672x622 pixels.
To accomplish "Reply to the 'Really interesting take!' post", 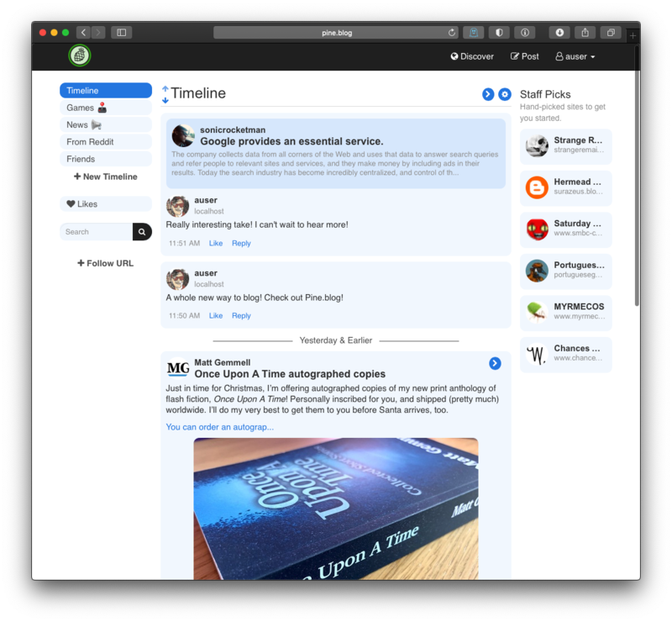I will tap(241, 243).
